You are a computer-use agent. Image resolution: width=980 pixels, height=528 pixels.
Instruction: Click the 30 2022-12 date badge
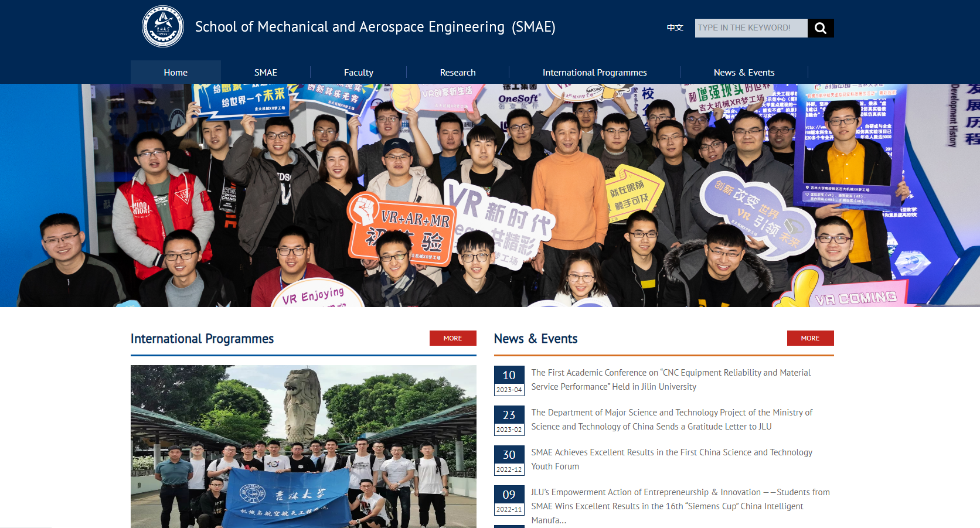[509, 461]
